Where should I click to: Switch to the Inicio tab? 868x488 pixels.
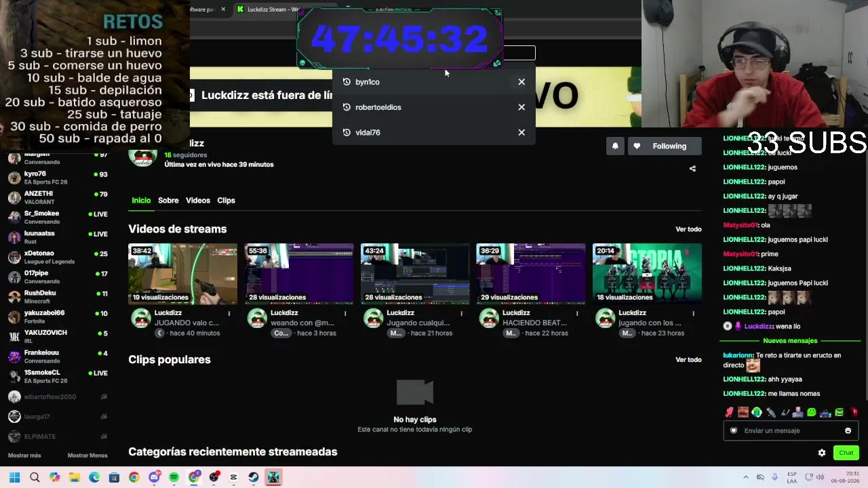[x=141, y=201]
